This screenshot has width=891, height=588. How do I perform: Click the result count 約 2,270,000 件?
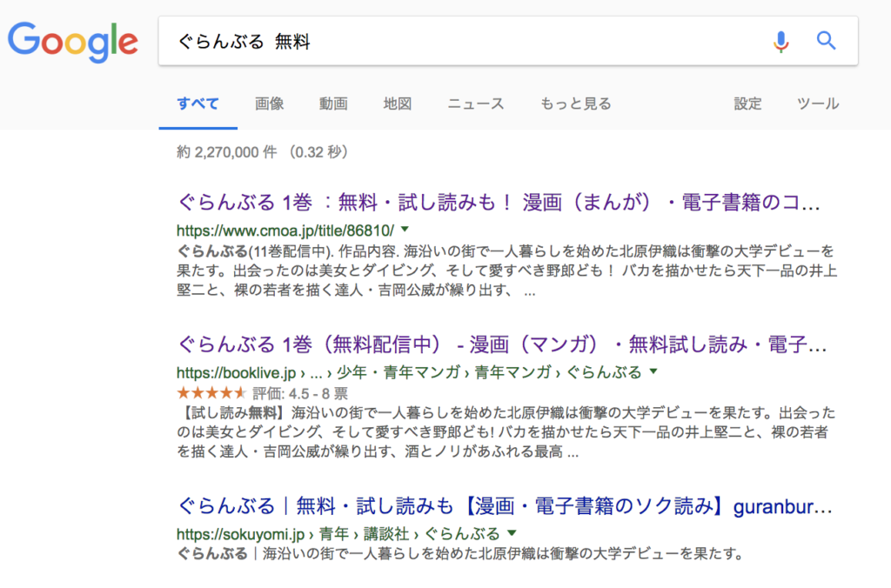(x=227, y=152)
